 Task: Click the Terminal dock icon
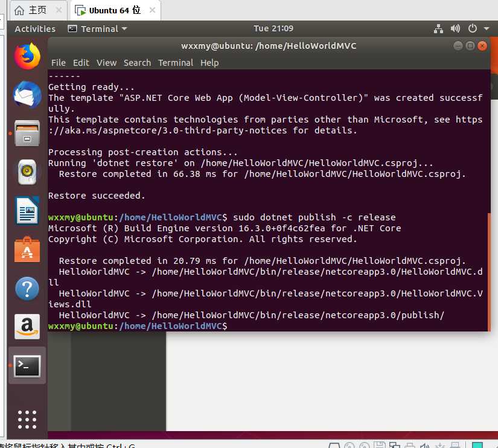click(27, 366)
